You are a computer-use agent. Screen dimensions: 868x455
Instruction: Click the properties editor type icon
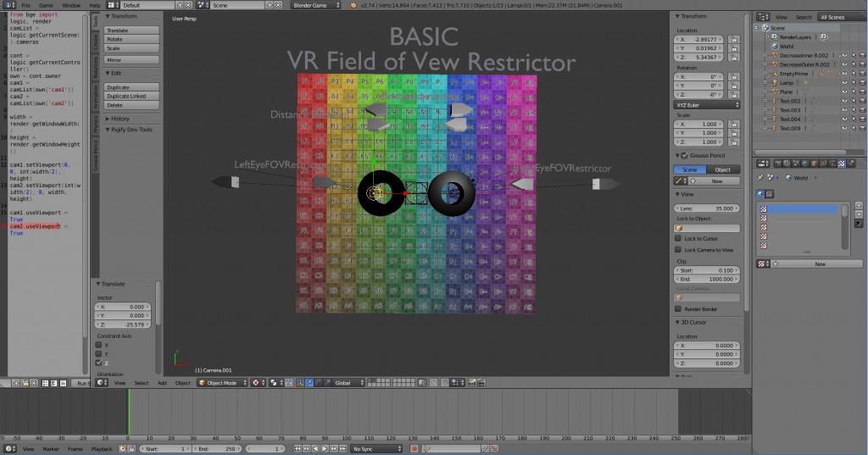[763, 164]
